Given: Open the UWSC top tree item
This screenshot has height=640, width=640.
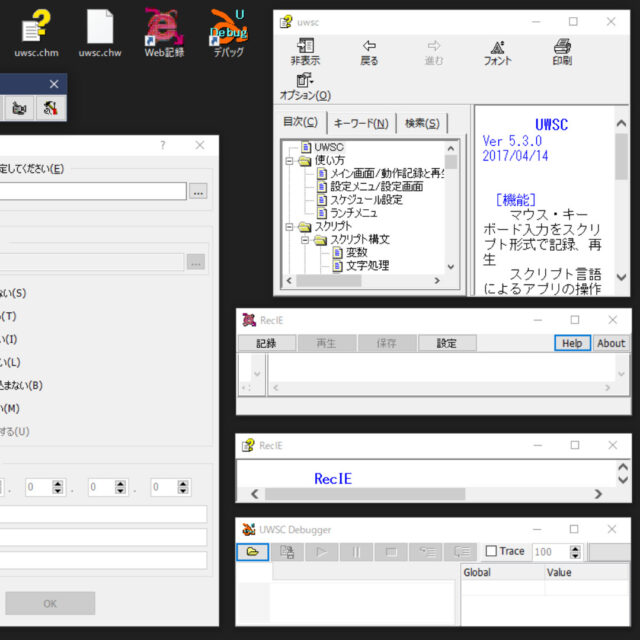Looking at the screenshot, I should point(329,147).
